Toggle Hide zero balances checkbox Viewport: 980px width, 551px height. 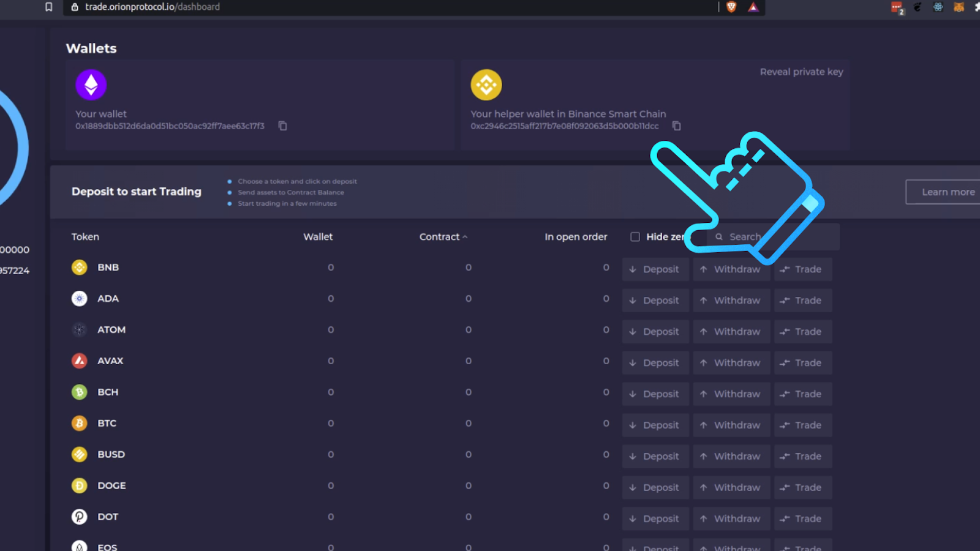[635, 237]
